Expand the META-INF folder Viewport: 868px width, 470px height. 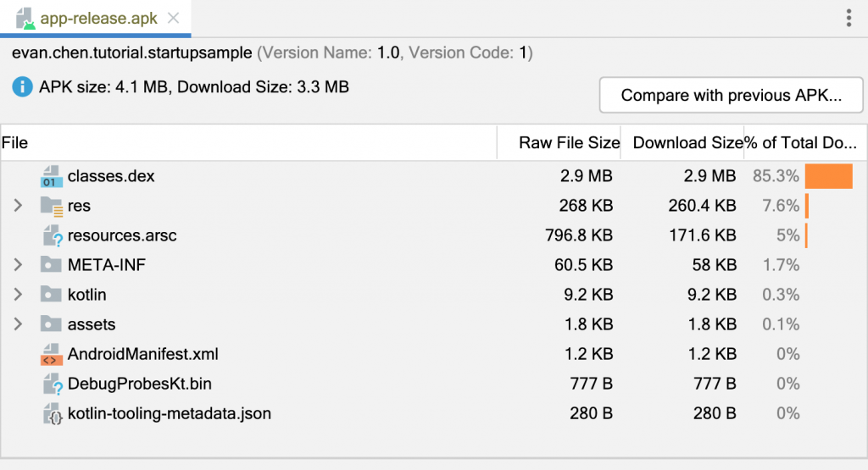[18, 265]
